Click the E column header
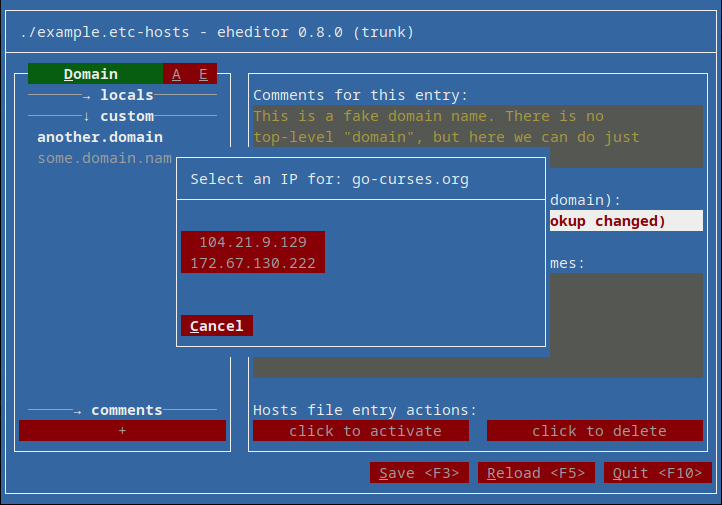 click(203, 74)
